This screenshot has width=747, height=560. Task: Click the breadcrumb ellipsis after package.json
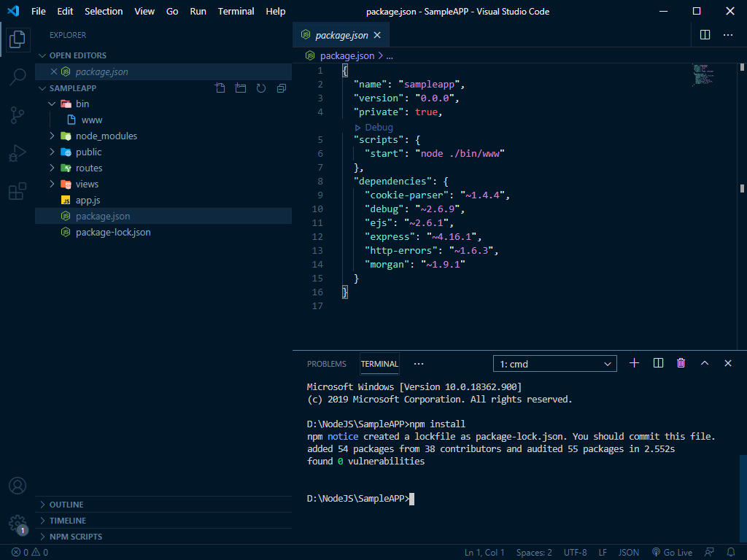pos(390,55)
